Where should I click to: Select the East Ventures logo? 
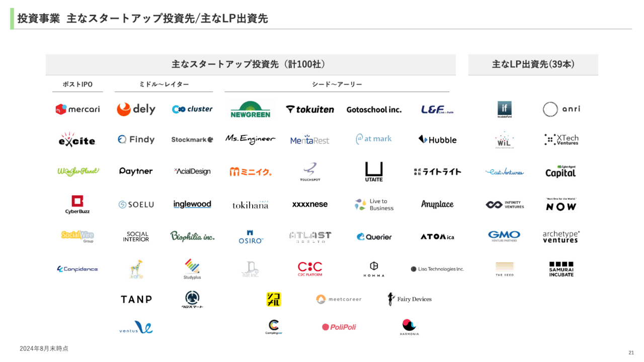(x=505, y=172)
